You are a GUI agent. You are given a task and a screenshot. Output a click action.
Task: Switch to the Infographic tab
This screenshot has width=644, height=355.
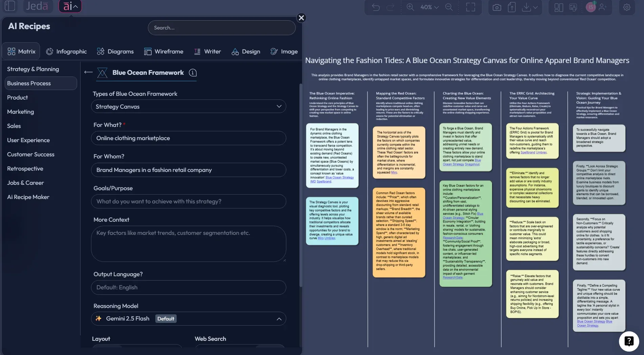pos(66,51)
